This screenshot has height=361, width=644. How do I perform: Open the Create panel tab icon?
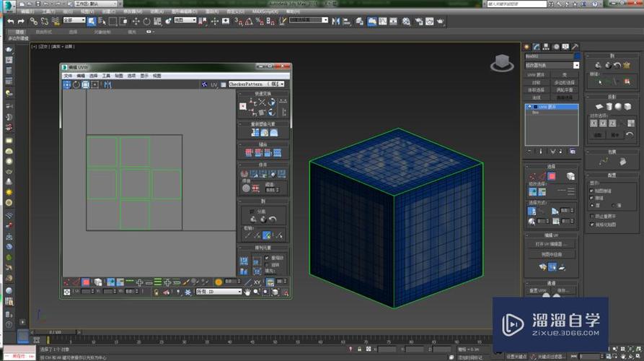(527, 47)
